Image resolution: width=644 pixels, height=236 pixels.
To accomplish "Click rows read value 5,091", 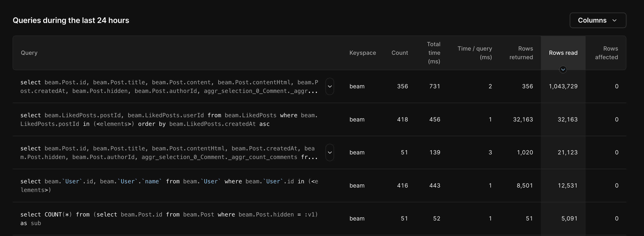I will (x=569, y=219).
